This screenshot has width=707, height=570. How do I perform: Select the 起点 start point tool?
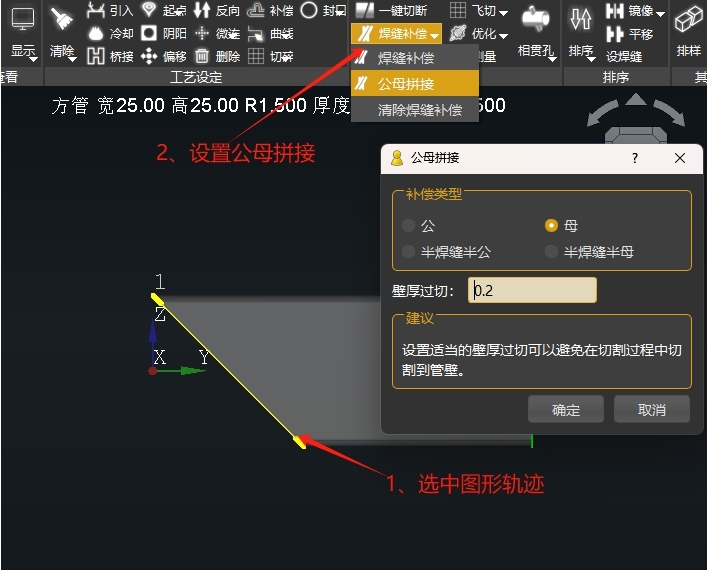tap(149, 10)
